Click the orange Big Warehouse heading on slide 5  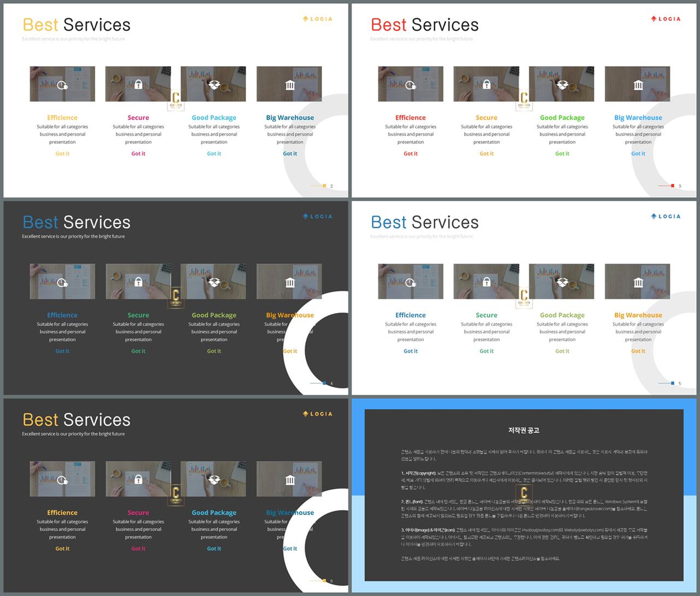pos(638,315)
